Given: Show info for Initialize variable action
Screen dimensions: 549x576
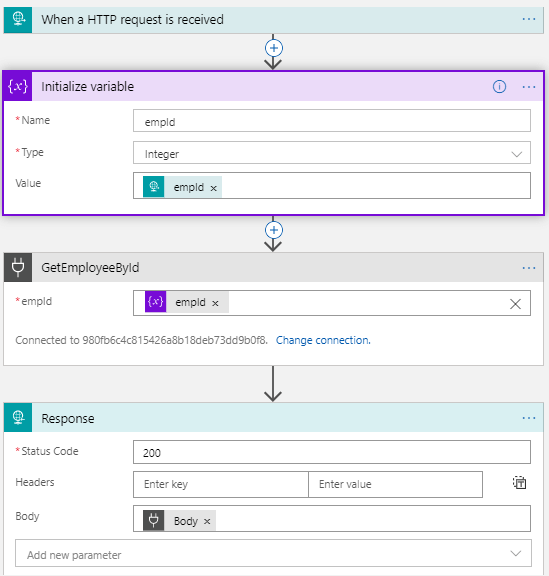Looking at the screenshot, I should (499, 87).
